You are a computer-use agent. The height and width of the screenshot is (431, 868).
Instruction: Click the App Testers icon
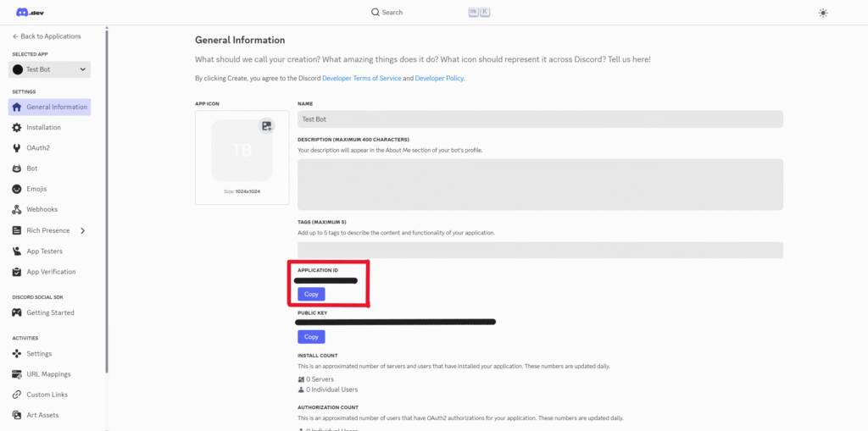(x=17, y=251)
